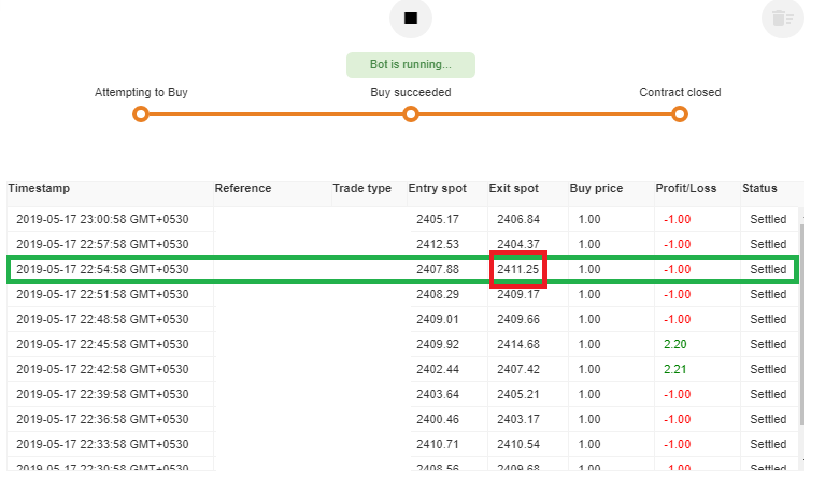Click exit spot value 2411.25
This screenshot has width=818, height=487.
pyautogui.click(x=518, y=269)
